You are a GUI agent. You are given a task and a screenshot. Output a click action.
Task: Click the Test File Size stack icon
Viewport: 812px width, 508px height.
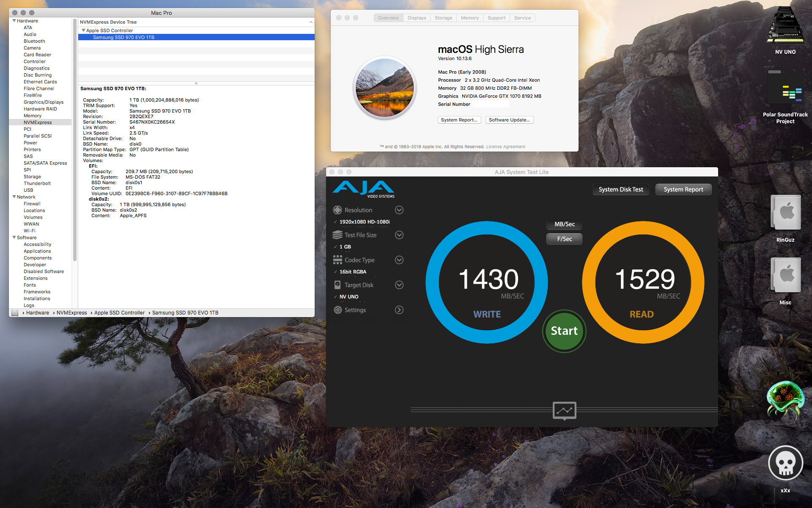[337, 235]
